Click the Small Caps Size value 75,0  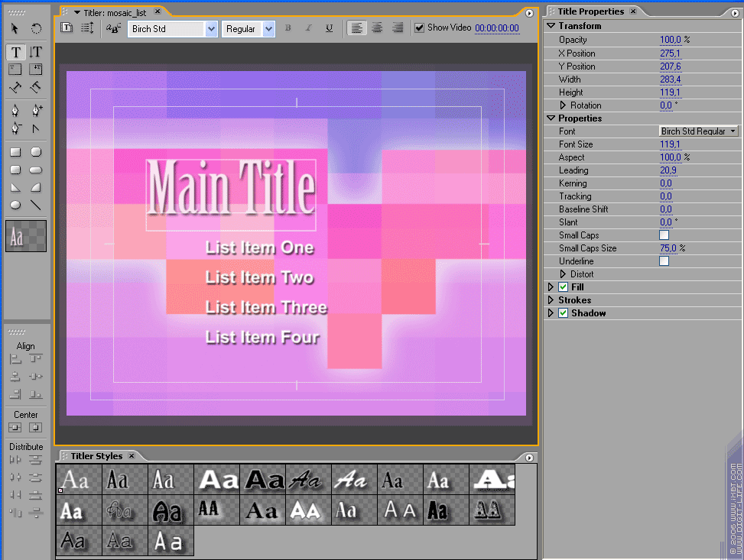pos(668,248)
